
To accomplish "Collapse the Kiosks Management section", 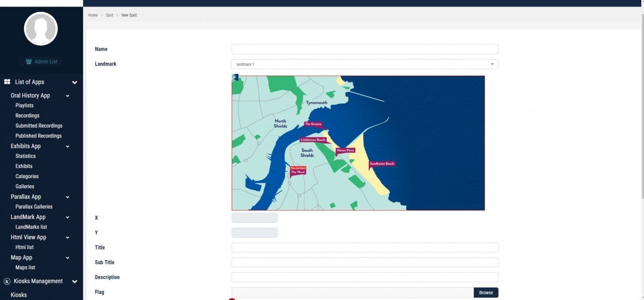I will coord(75,281).
